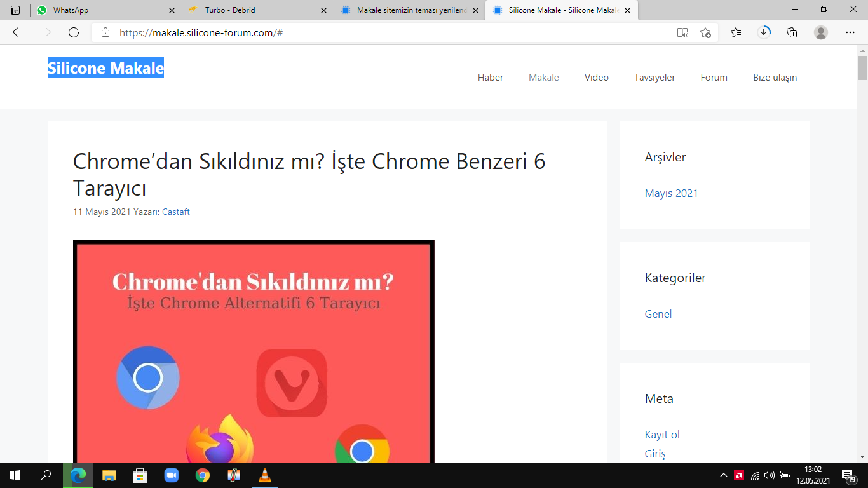Open the Mayıs 2021 archive link
This screenshot has width=868, height=488.
pos(671,193)
